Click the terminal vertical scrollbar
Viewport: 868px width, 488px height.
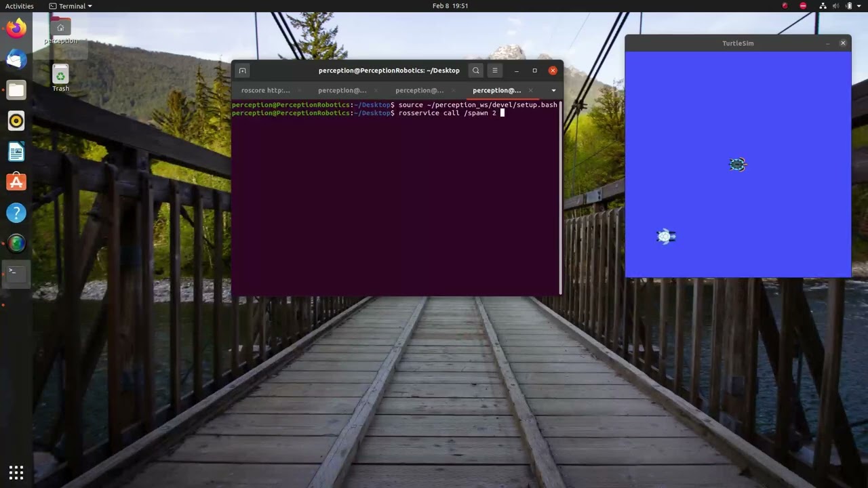[561, 197]
